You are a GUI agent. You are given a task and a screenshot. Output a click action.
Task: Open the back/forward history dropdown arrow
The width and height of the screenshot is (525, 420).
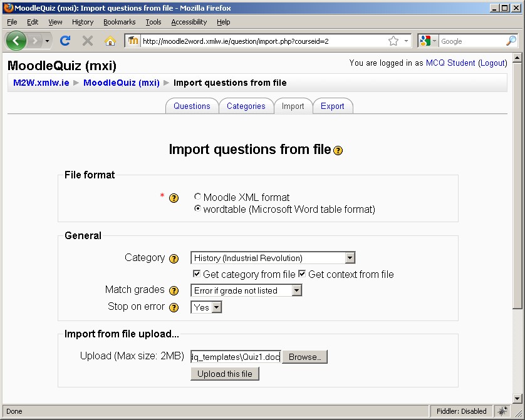click(x=47, y=41)
